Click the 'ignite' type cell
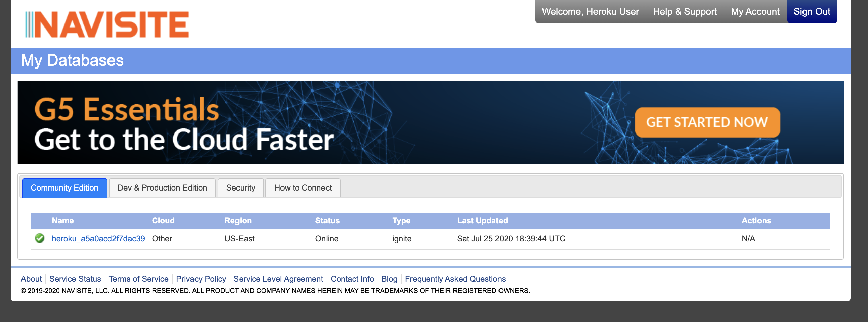The width and height of the screenshot is (868, 322). (x=402, y=238)
